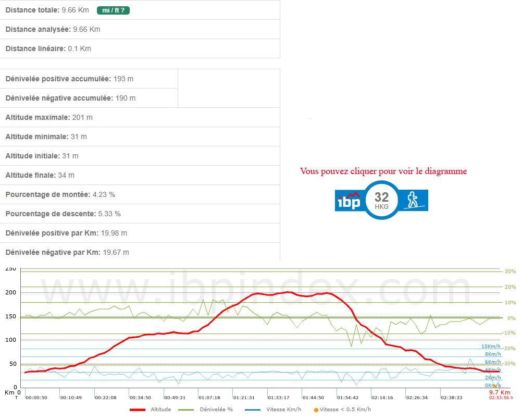The height and width of the screenshot is (420, 522).
Task: Click the 02:14:16 time marker on chart axis
Action: coord(382,397)
